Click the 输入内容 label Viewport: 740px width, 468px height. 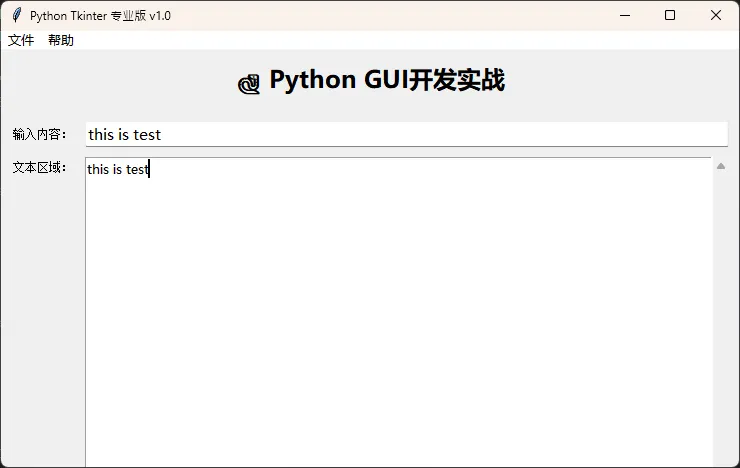pyautogui.click(x=39, y=134)
